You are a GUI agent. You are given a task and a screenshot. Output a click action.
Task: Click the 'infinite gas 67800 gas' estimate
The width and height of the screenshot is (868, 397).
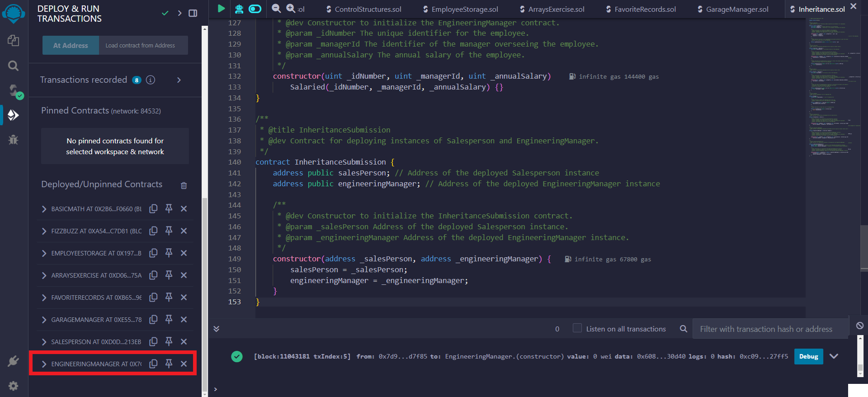(613, 259)
